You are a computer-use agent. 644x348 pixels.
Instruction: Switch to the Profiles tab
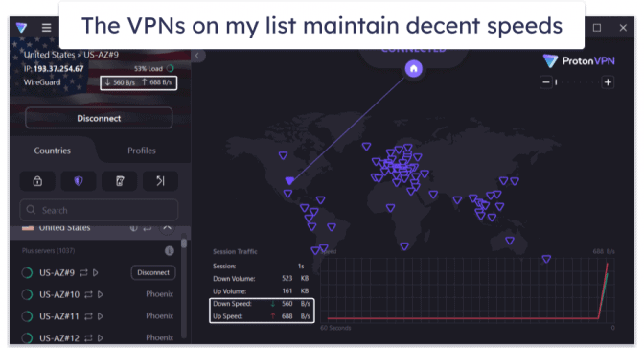142,151
